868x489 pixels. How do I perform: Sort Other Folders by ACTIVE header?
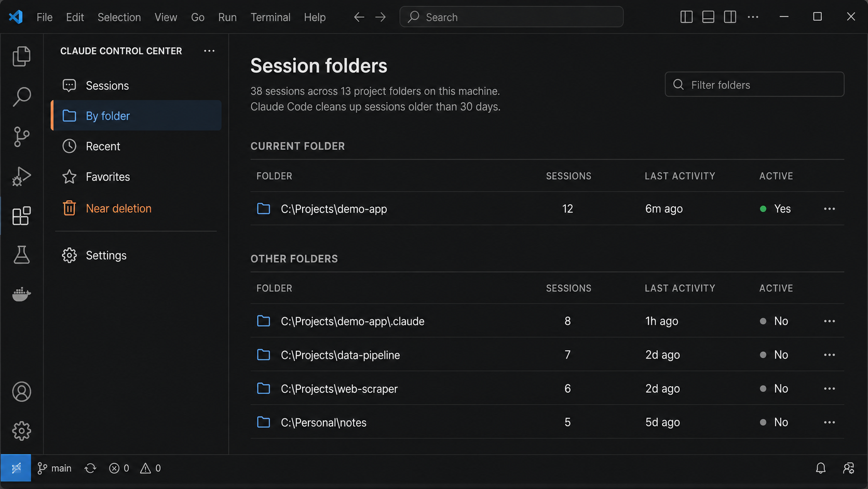point(776,288)
